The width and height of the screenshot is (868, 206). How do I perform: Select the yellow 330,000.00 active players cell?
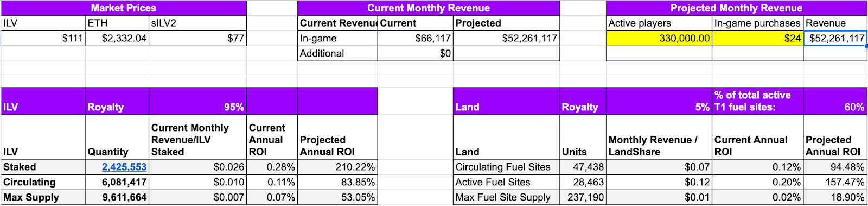point(659,38)
